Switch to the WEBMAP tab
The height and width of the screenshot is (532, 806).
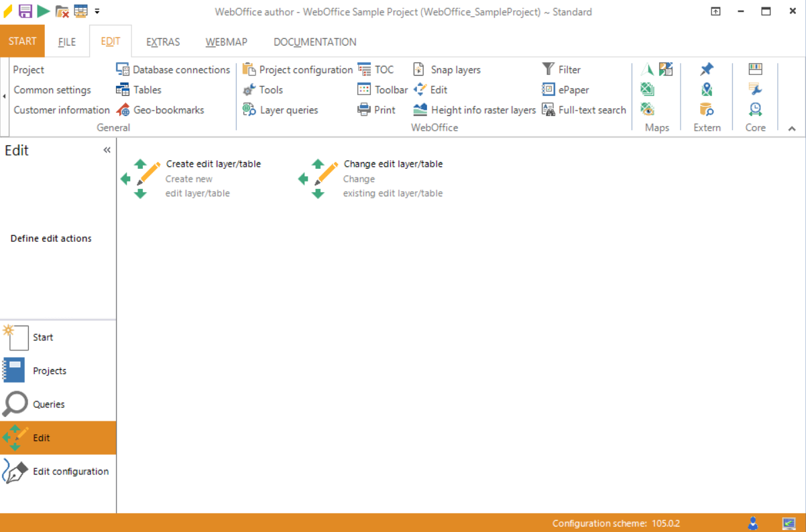(x=226, y=42)
